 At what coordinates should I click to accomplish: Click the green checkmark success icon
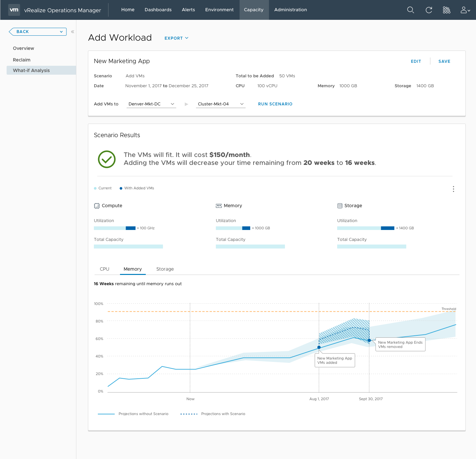[107, 159]
